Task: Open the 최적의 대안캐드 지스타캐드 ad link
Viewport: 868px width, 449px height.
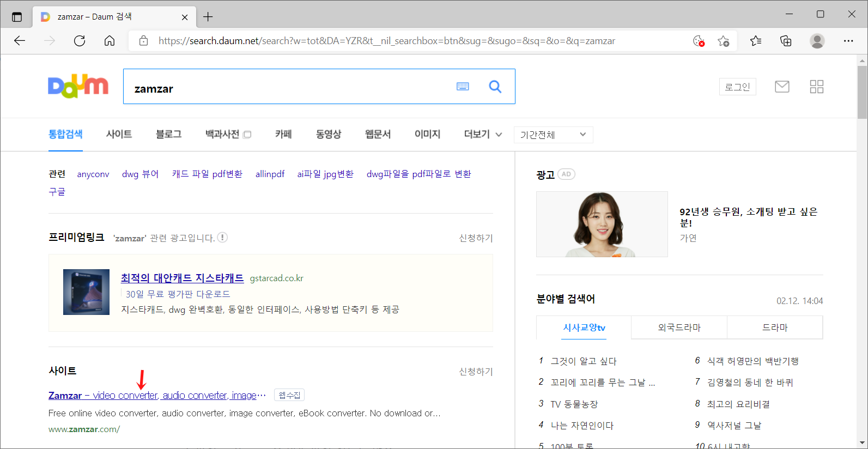Action: [x=182, y=278]
